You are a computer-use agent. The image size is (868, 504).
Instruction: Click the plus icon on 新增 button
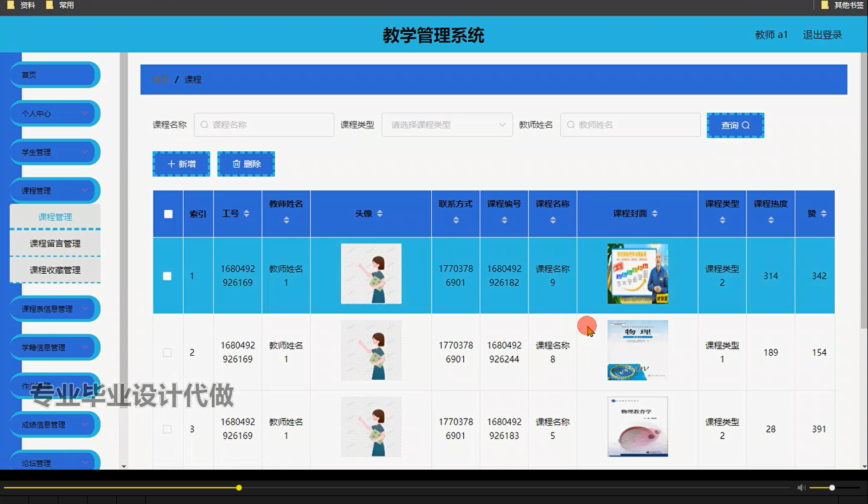tap(171, 164)
